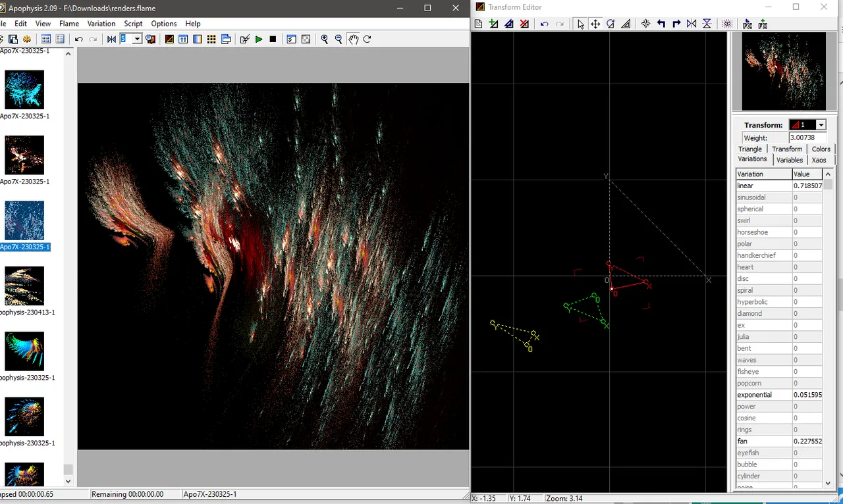
Task: Open the Transform Editor icon in main toolbar
Action: point(169,39)
